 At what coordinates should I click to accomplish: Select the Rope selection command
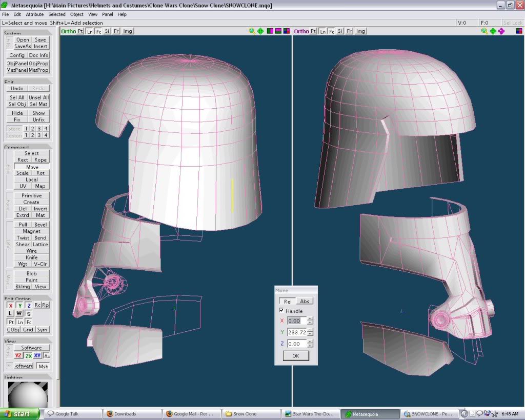[x=41, y=160]
